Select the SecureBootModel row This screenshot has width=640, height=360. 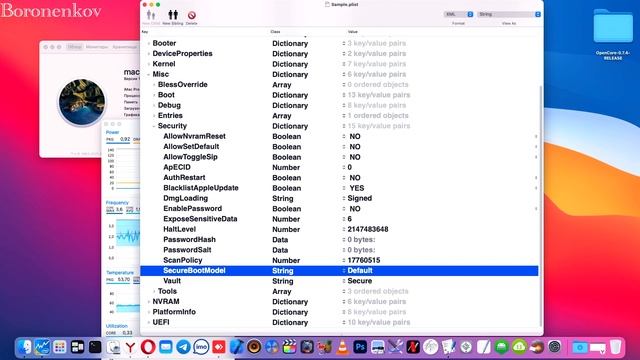click(339, 271)
